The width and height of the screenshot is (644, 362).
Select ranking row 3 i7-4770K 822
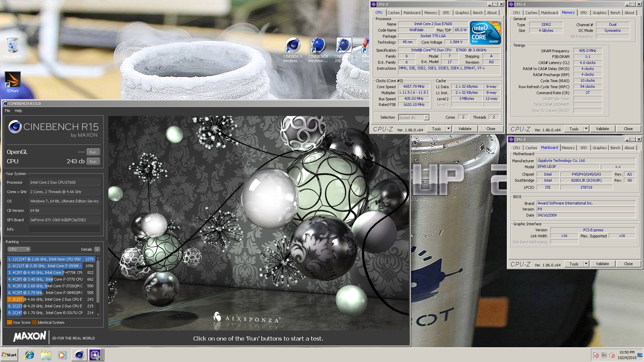click(x=51, y=273)
